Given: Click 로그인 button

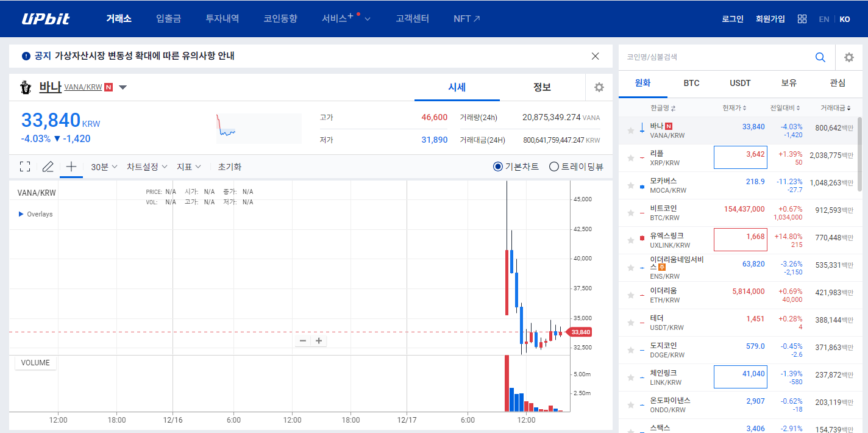Looking at the screenshot, I should [x=733, y=19].
